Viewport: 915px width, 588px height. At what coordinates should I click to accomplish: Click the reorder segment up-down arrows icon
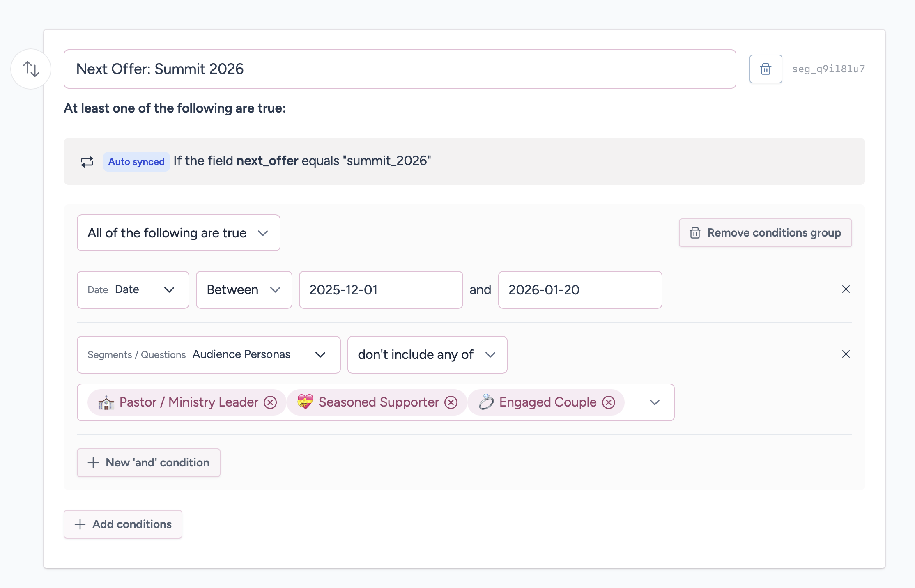pos(31,69)
